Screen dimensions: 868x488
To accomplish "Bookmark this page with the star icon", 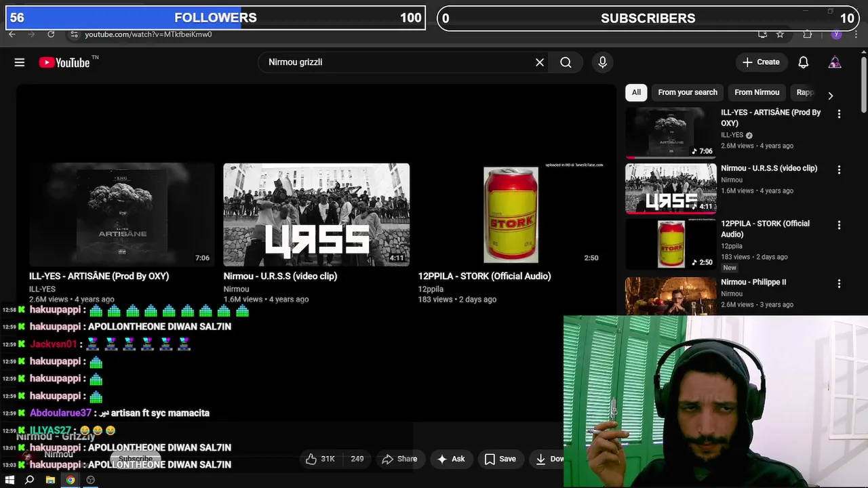I will click(781, 34).
